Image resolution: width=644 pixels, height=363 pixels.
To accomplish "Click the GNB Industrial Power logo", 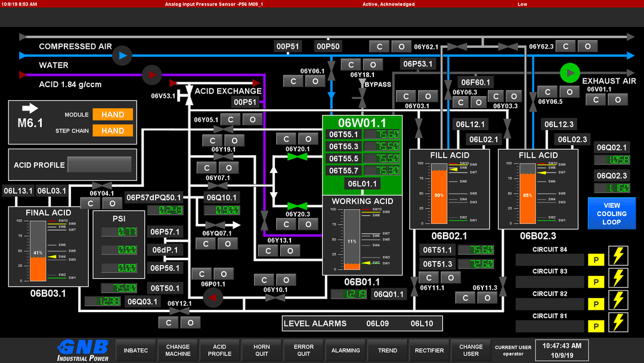I will [x=82, y=350].
